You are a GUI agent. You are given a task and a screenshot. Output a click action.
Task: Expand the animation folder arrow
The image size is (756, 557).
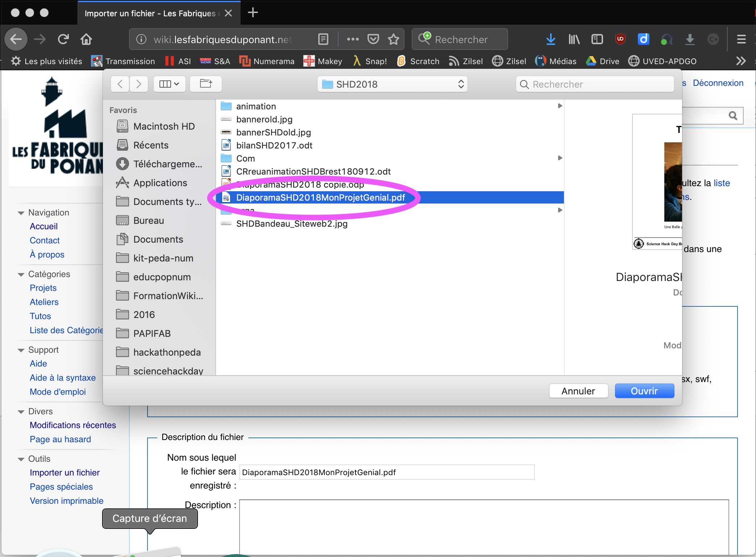pos(560,106)
